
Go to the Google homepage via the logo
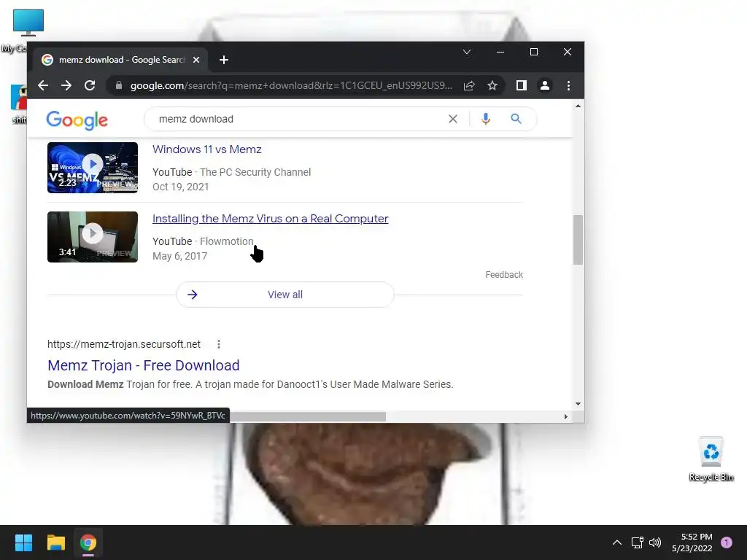[77, 120]
